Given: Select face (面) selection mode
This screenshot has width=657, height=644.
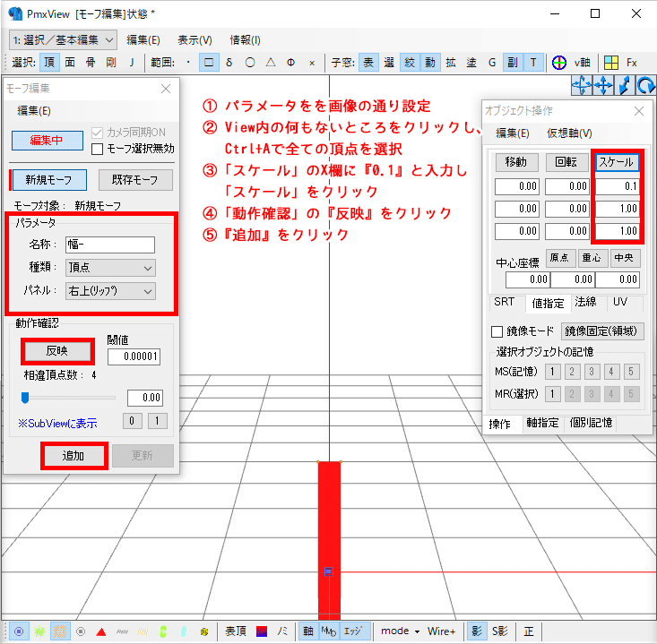Looking at the screenshot, I should [x=70, y=63].
